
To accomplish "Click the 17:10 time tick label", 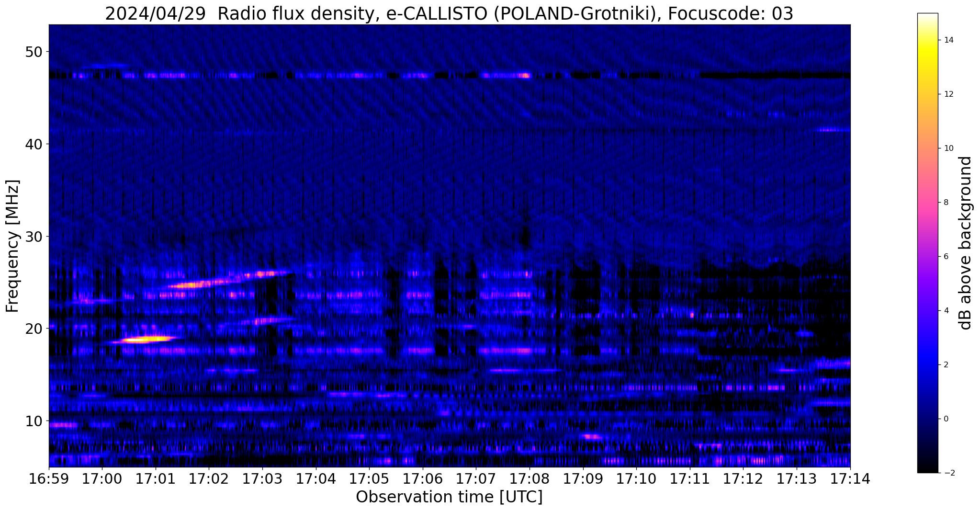I will click(636, 478).
